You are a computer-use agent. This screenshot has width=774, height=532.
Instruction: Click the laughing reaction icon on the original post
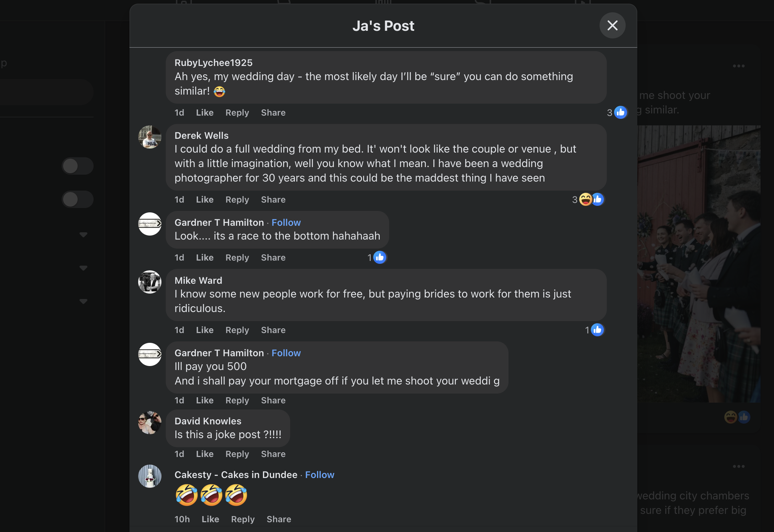(730, 417)
